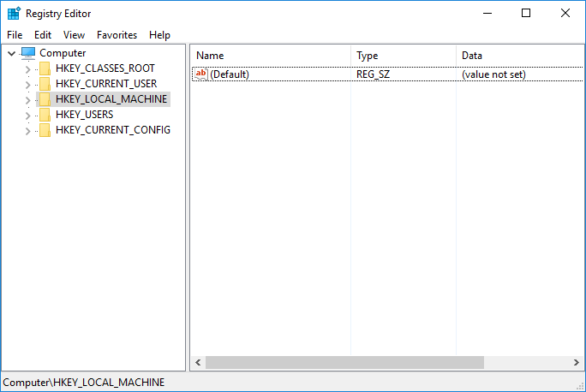Viewport: 586px width, 392px height.
Task: Click the HKEY_CURRENT_CONFIG folder icon
Action: pyautogui.click(x=45, y=129)
